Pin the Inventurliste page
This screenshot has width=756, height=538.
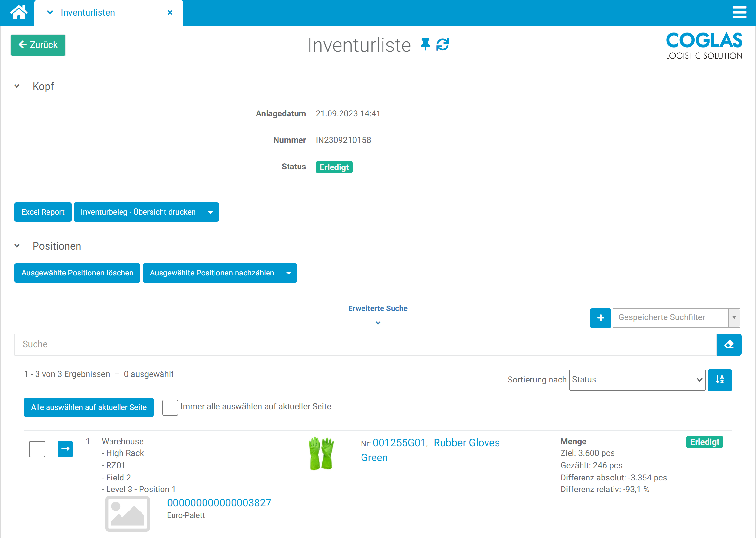pos(425,44)
